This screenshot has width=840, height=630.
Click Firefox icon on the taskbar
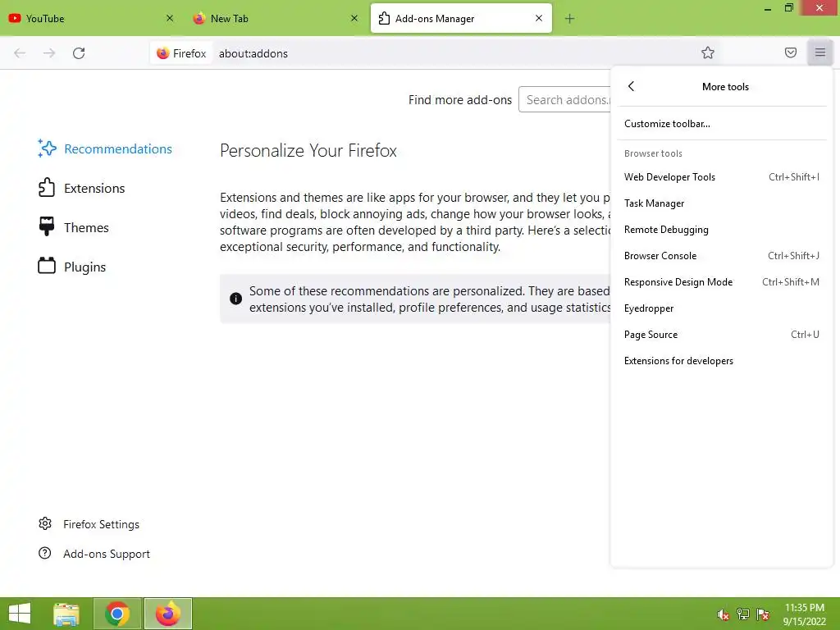click(168, 614)
